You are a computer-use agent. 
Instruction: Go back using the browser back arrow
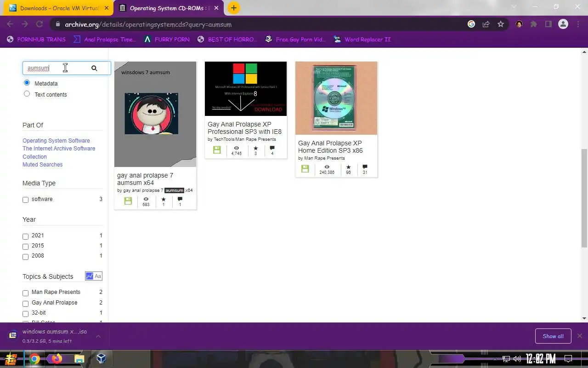(x=10, y=24)
